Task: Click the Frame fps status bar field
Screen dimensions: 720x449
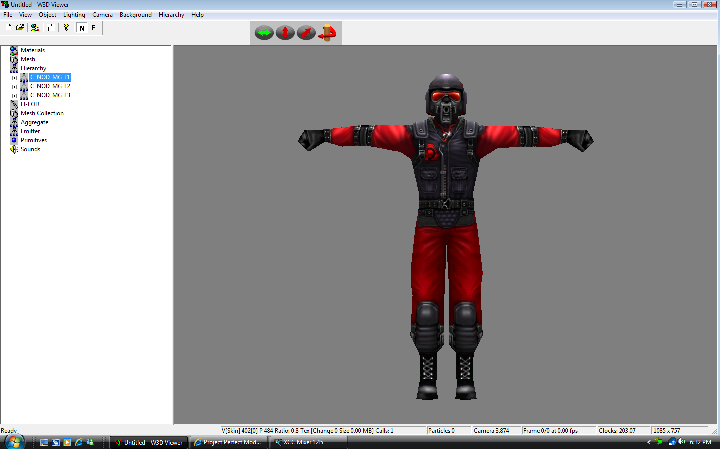Action: point(558,431)
